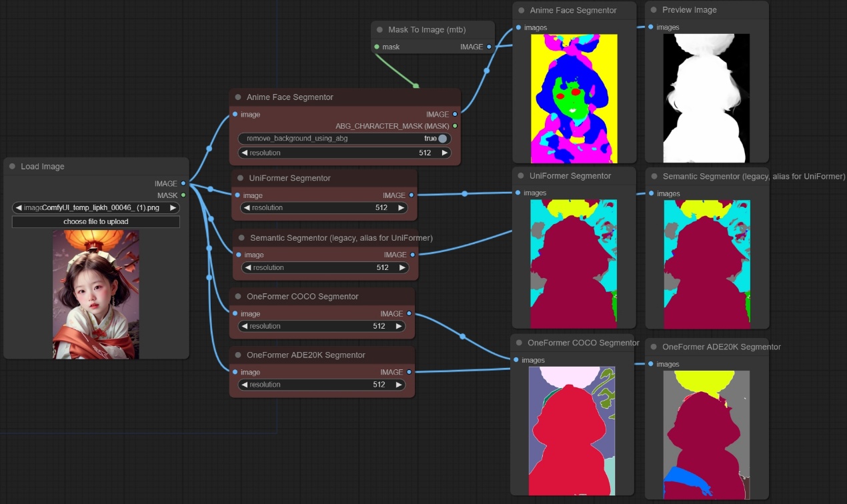
Task: Collapse the Load Image node using its dot
Action: coord(12,167)
